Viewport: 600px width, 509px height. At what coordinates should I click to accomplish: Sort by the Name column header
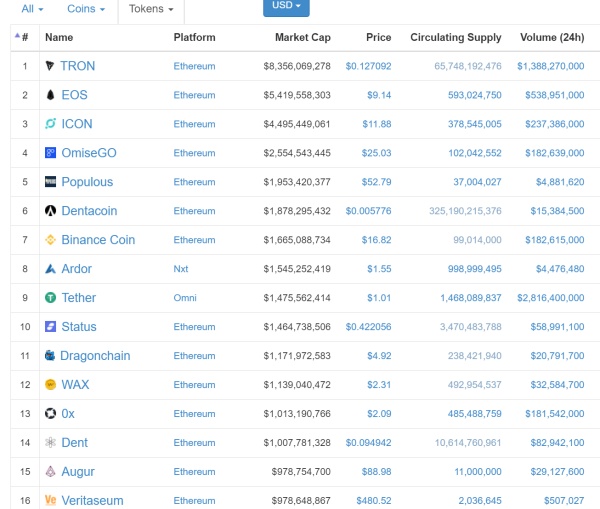[x=59, y=37]
